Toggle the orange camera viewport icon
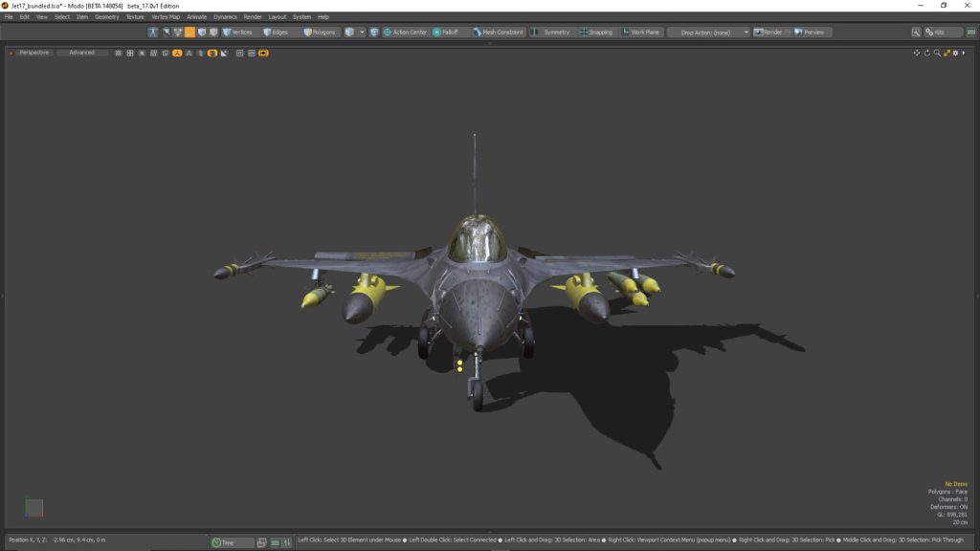The height and width of the screenshot is (551, 980). 263,54
